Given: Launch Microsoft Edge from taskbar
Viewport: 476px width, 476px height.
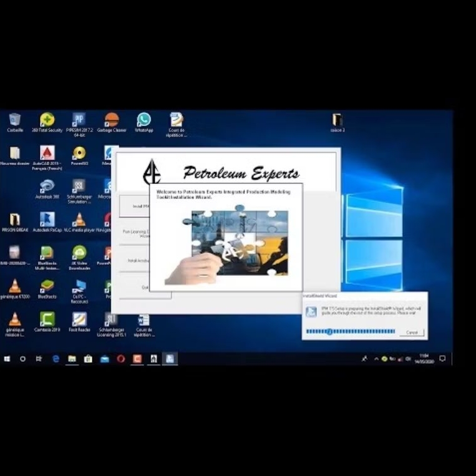Looking at the screenshot, I should pyautogui.click(x=56, y=359).
